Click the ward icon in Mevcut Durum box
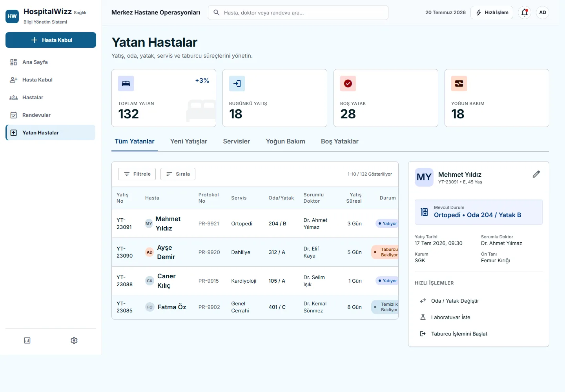 pyautogui.click(x=425, y=212)
